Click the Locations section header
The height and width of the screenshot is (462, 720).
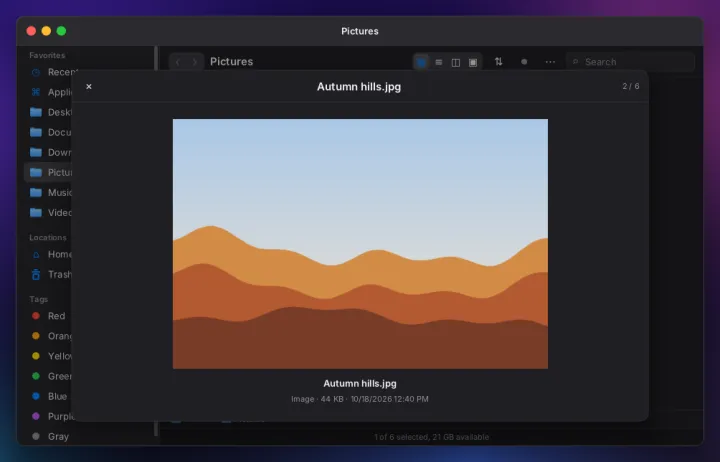pyautogui.click(x=48, y=237)
